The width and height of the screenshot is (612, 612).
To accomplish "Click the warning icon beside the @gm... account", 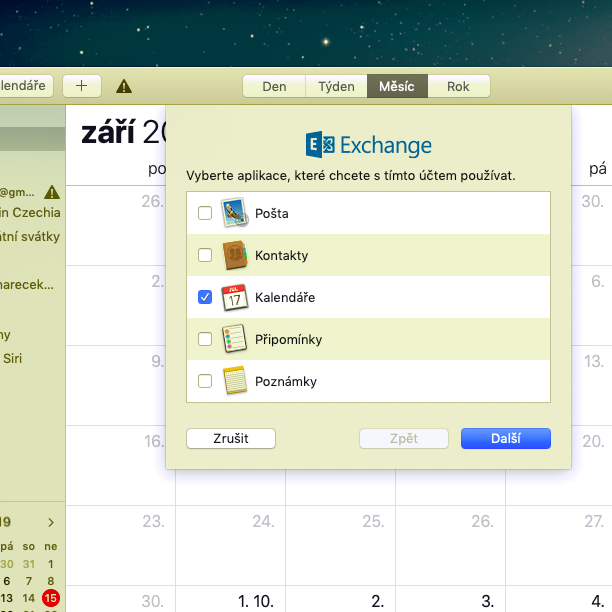I will (52, 192).
